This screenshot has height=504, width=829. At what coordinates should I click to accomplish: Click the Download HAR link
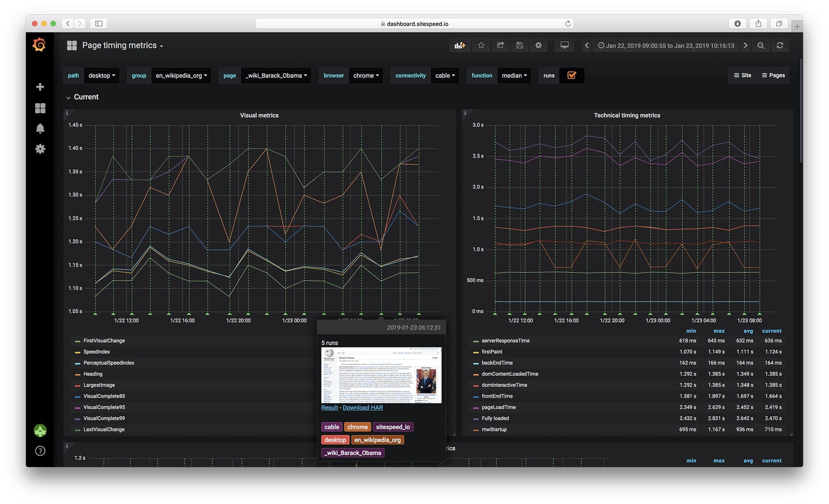(x=362, y=408)
